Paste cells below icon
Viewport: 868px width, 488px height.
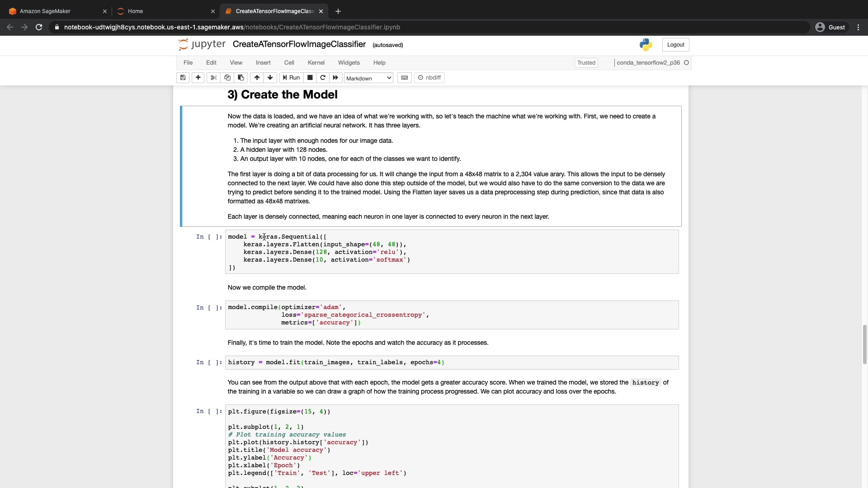241,78
